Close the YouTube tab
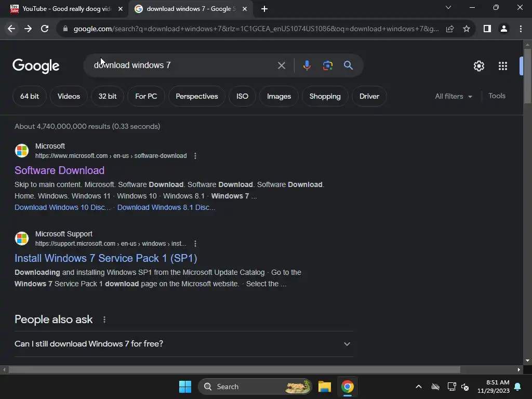The height and width of the screenshot is (399, 532). tap(121, 9)
